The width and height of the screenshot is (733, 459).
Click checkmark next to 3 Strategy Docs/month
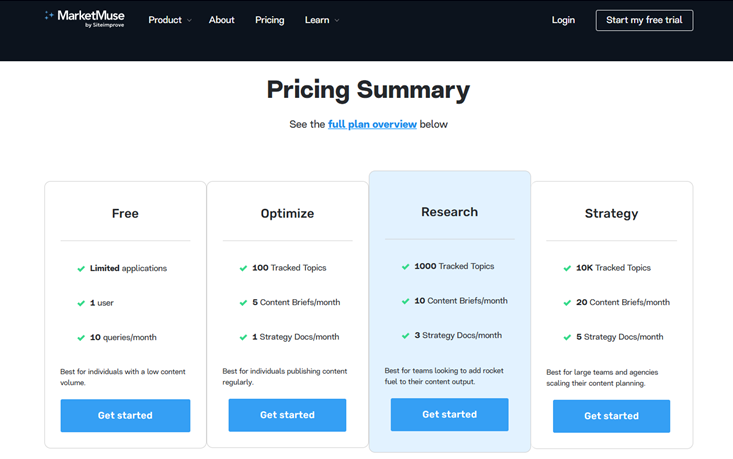pyautogui.click(x=405, y=336)
